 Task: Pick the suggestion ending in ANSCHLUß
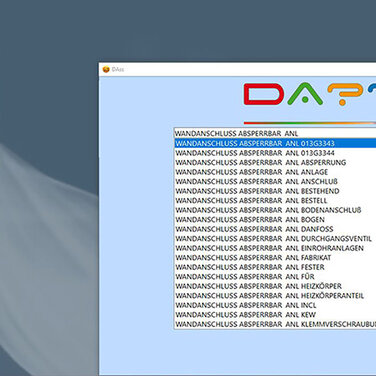pos(275,181)
